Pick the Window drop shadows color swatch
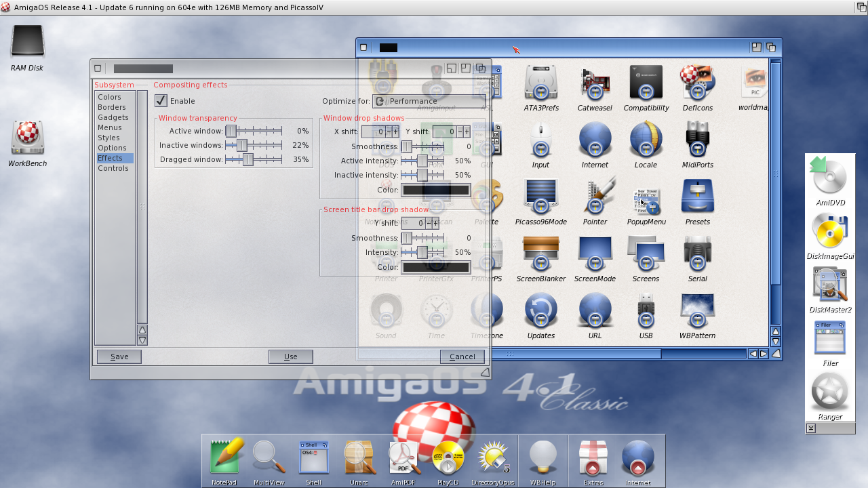This screenshot has height=488, width=868. tap(436, 190)
